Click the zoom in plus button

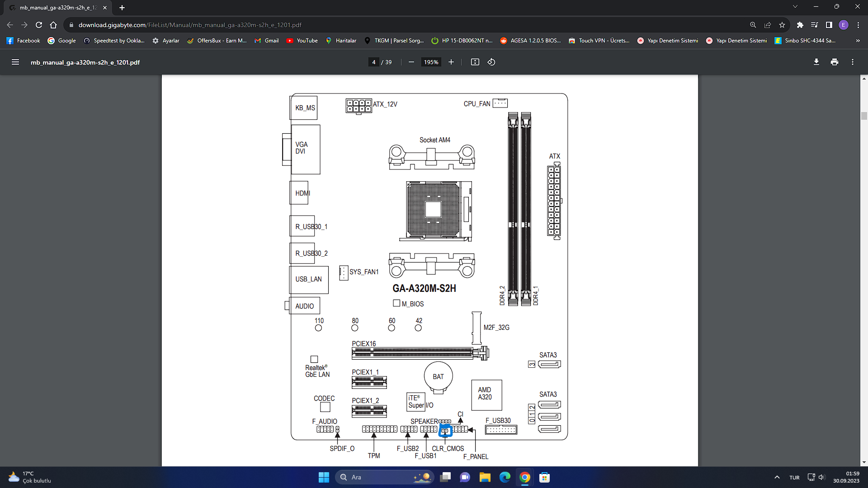coord(451,62)
